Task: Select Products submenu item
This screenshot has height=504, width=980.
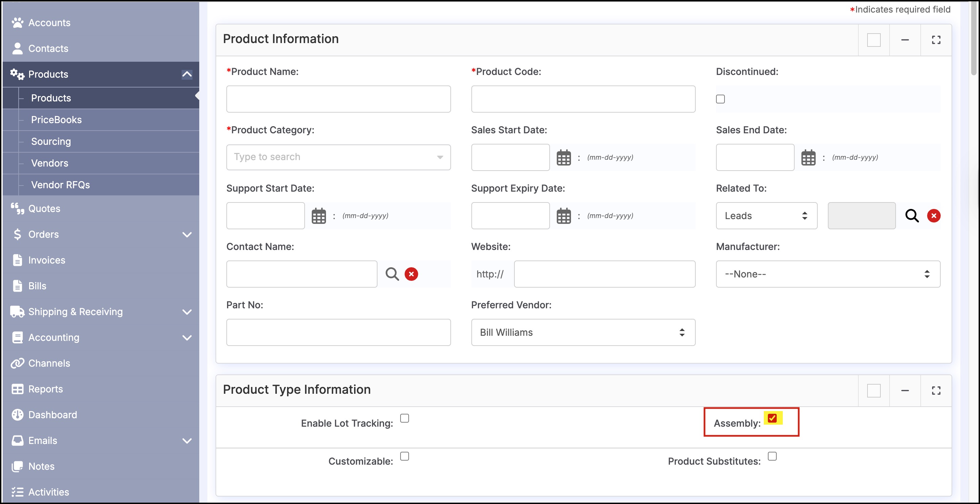Action: coord(101,98)
